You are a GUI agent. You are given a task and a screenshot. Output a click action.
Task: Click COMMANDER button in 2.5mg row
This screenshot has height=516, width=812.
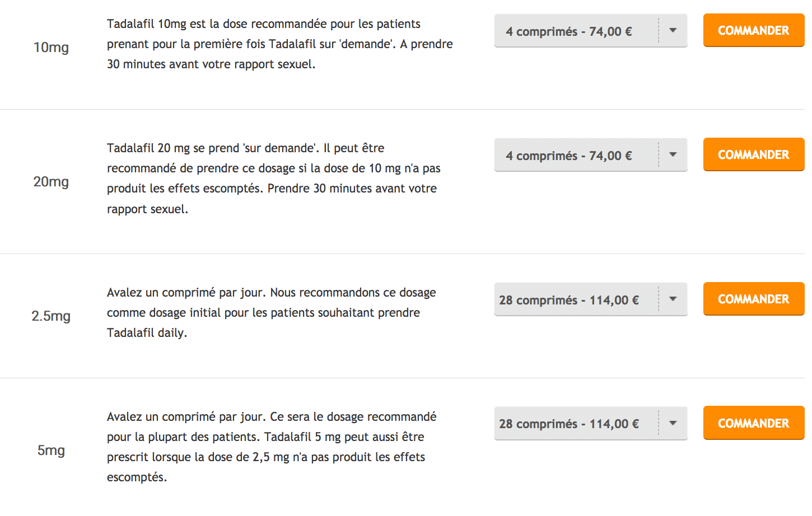754,299
